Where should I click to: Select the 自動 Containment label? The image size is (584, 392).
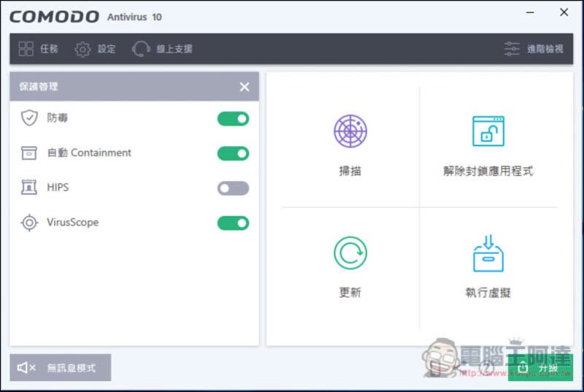89,153
